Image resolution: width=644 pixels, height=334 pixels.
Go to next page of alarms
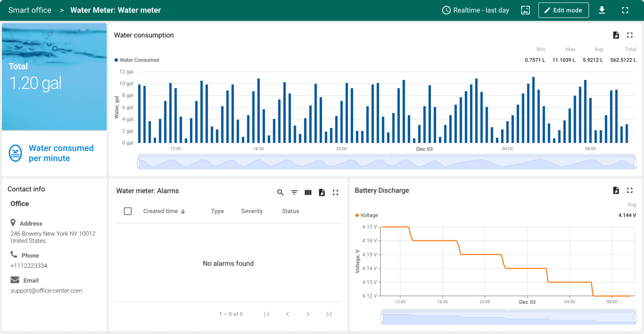(x=308, y=314)
